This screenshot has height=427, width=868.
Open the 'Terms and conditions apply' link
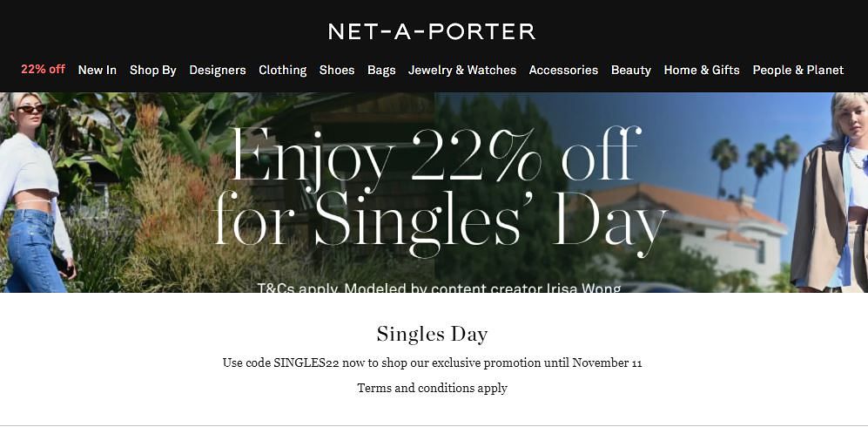(x=432, y=388)
